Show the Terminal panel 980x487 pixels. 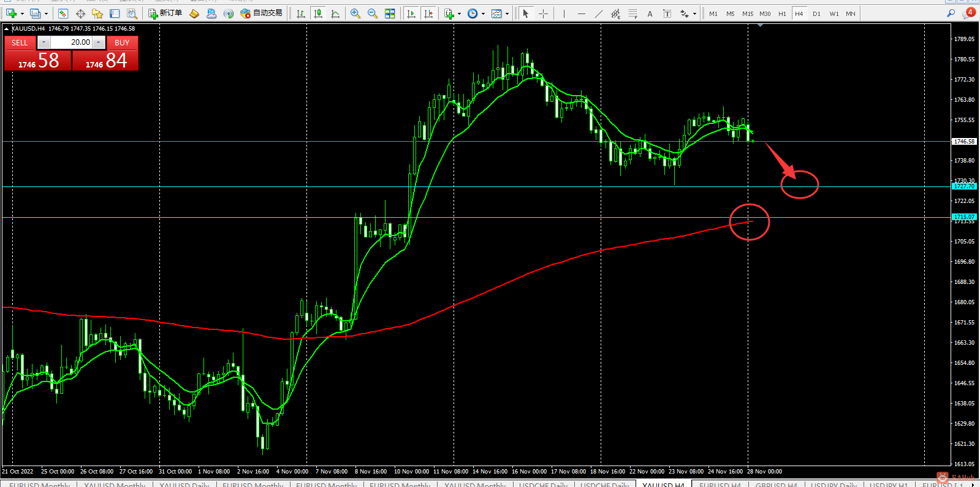115,13
